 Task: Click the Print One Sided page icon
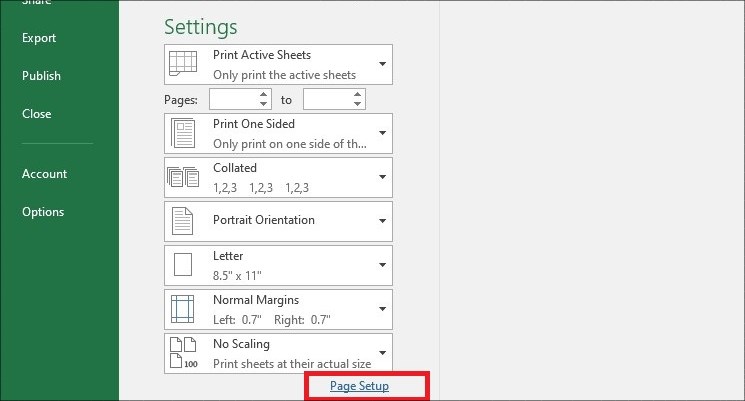click(x=184, y=133)
